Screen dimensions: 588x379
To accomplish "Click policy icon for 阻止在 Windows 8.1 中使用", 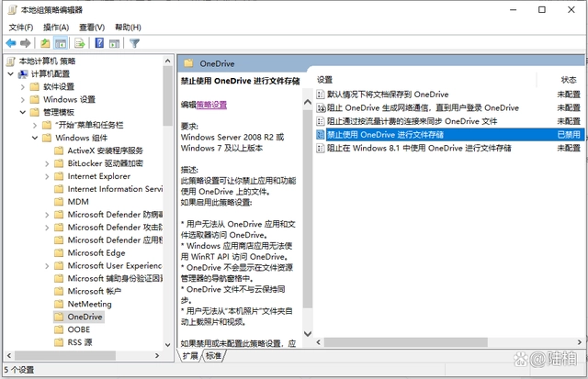I will 321,149.
